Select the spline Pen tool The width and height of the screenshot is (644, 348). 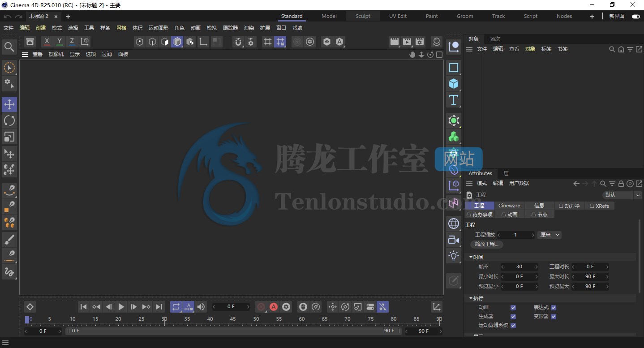[9, 190]
